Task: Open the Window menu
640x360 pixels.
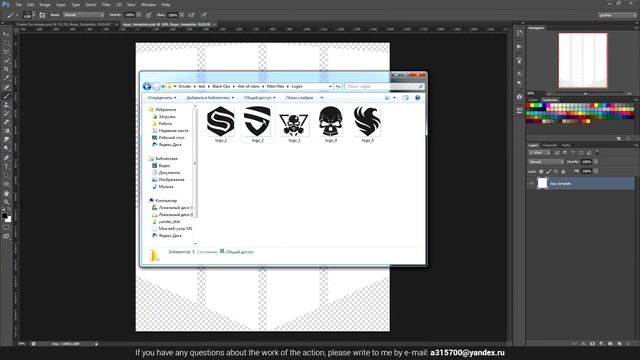Action: (148, 4)
